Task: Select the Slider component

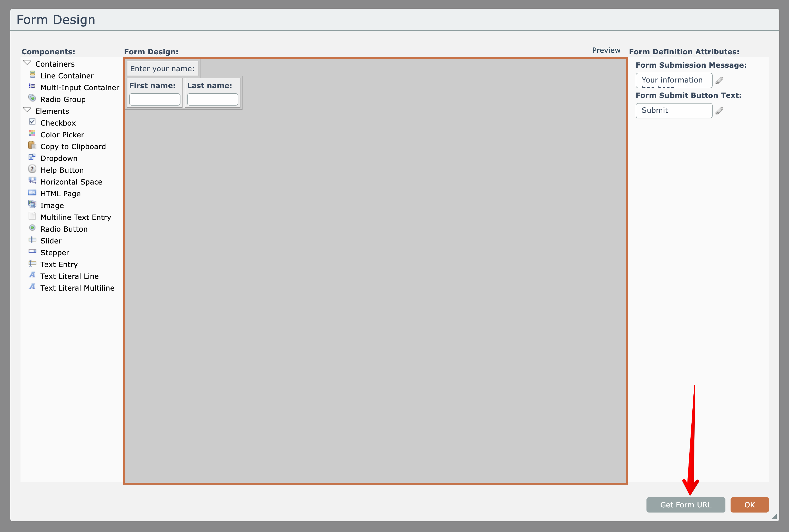Action: click(x=51, y=241)
